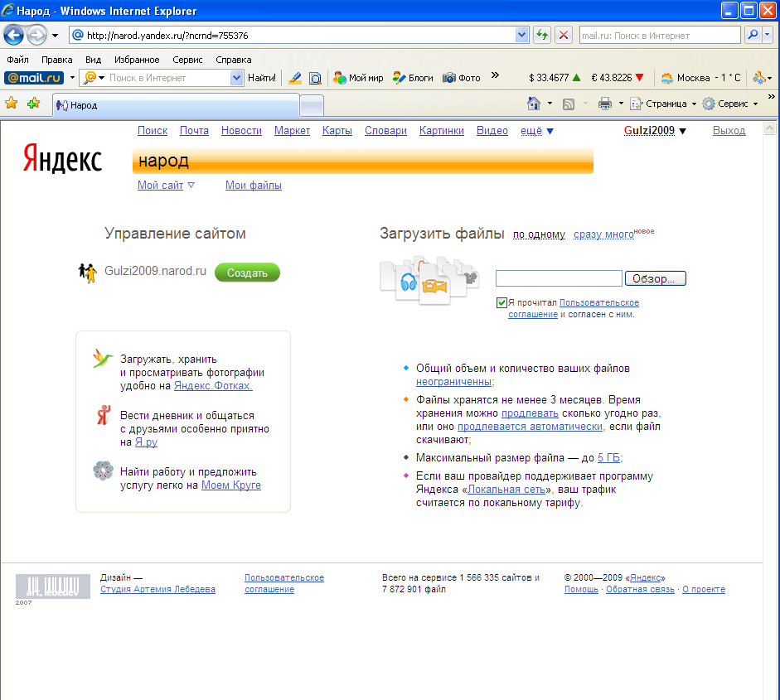Open the Страница toolbar menu

click(x=662, y=104)
